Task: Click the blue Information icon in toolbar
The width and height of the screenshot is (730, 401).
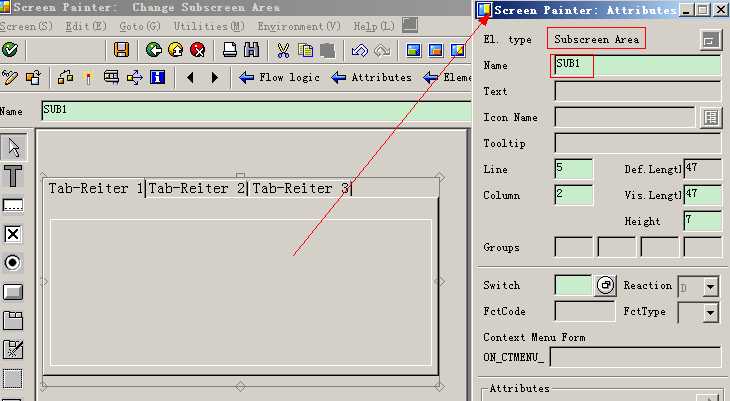Action: coord(157,77)
